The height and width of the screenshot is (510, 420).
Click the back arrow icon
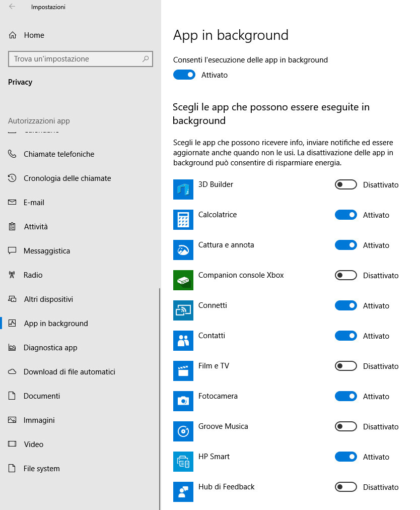tap(12, 7)
